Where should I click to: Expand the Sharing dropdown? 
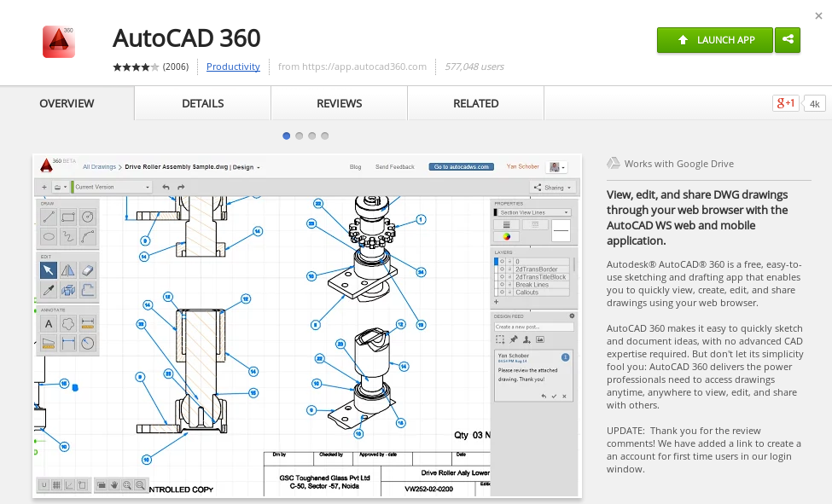pos(553,187)
